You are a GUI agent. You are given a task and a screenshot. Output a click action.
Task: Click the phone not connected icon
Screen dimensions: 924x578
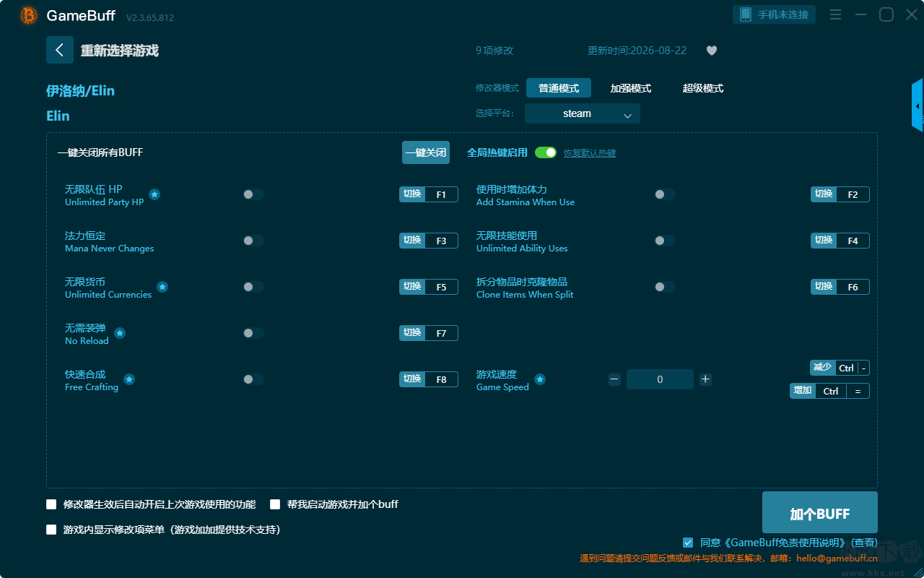pyautogui.click(x=746, y=14)
